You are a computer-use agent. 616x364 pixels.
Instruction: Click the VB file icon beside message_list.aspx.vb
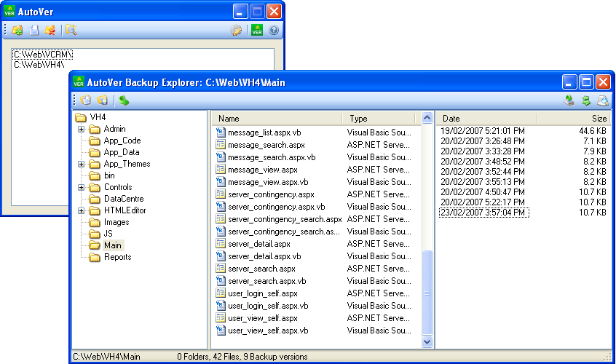click(221, 132)
